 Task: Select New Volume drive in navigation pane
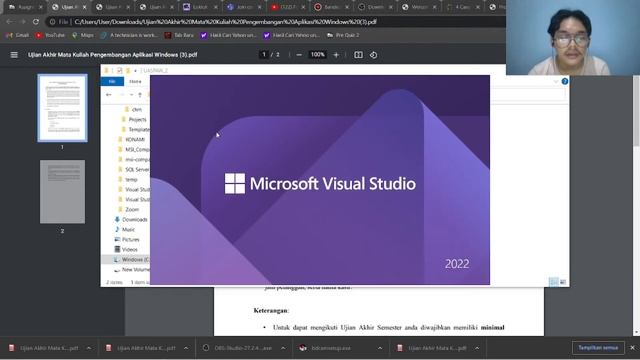(x=132, y=270)
